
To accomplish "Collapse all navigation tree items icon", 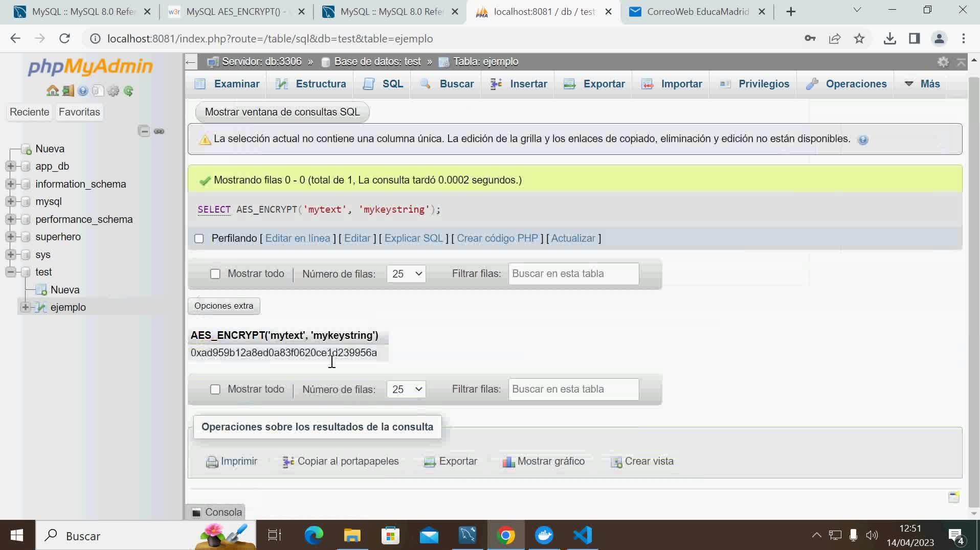I will click(x=144, y=131).
